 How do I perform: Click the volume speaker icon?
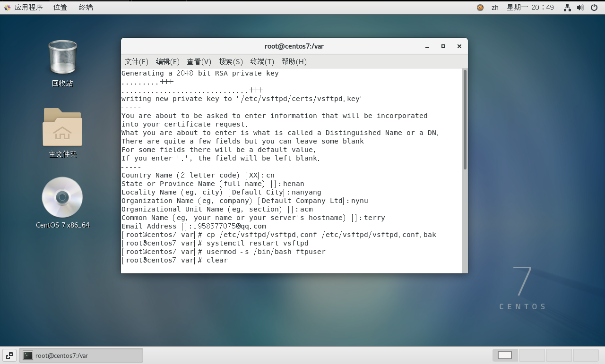pos(580,8)
